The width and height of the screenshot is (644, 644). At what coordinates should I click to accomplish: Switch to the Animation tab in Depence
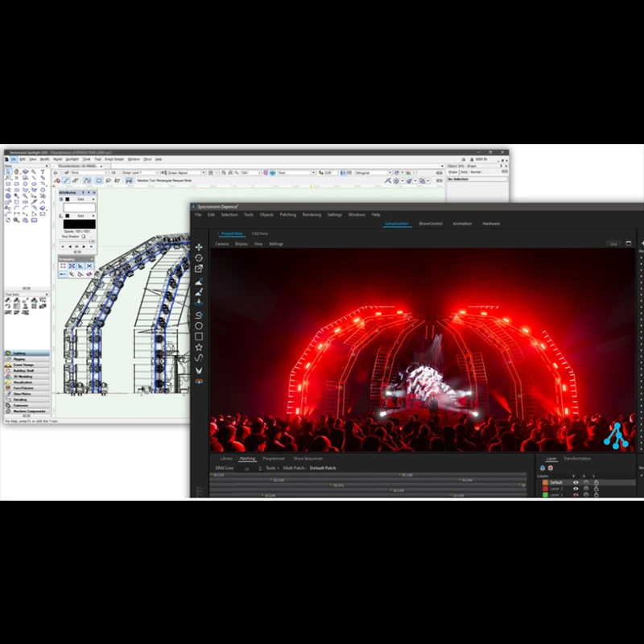(x=462, y=224)
